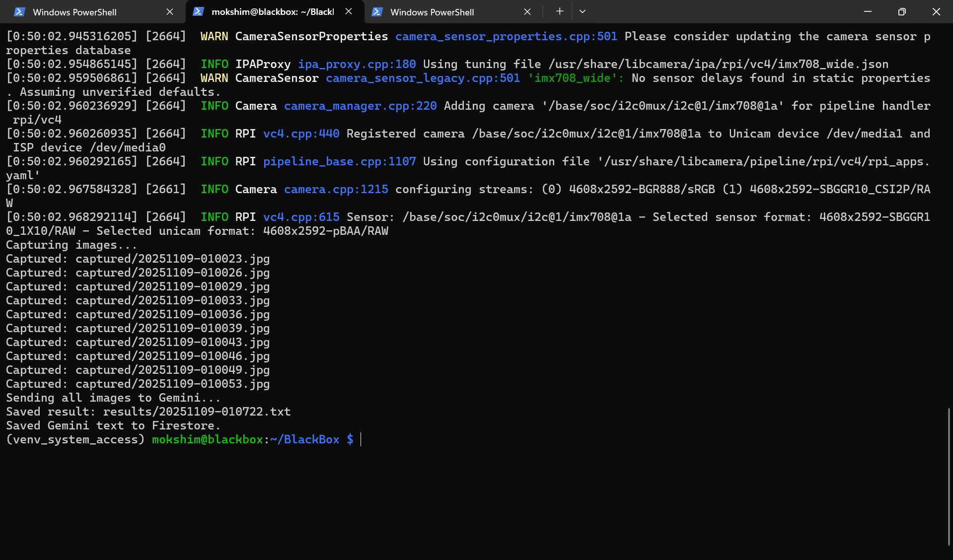Click 'Saved Gemini text to Firestore.' line
This screenshot has height=560, width=953.
[x=113, y=425]
